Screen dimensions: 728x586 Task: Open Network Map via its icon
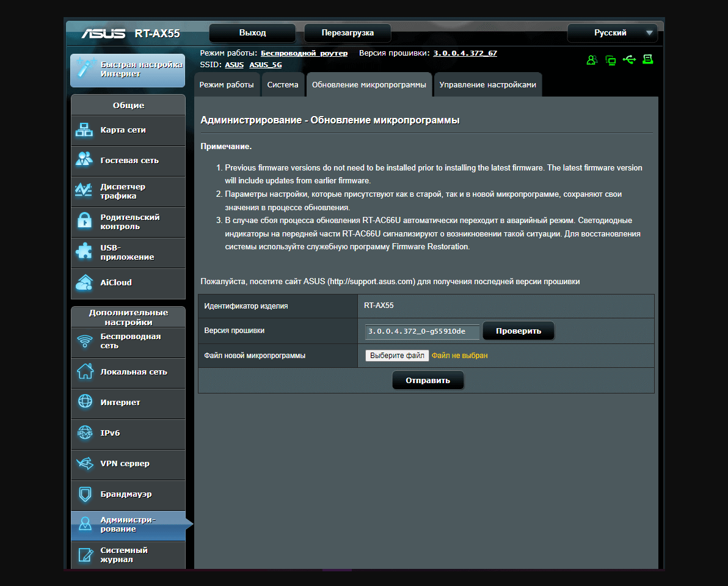[x=84, y=130]
